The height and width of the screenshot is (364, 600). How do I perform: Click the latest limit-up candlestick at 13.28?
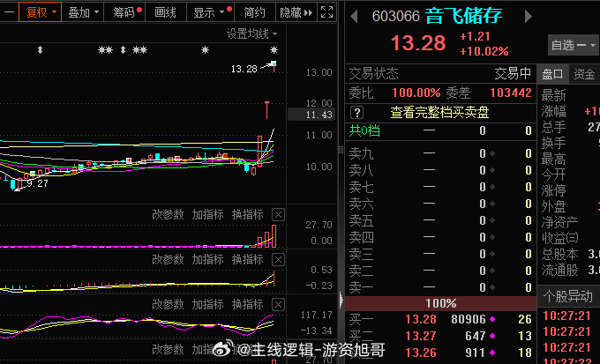[274, 65]
